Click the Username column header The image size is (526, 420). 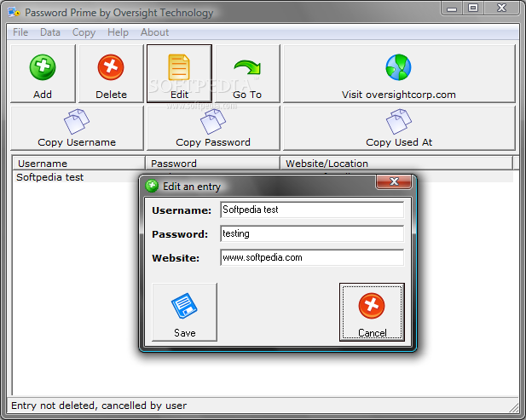point(78,164)
